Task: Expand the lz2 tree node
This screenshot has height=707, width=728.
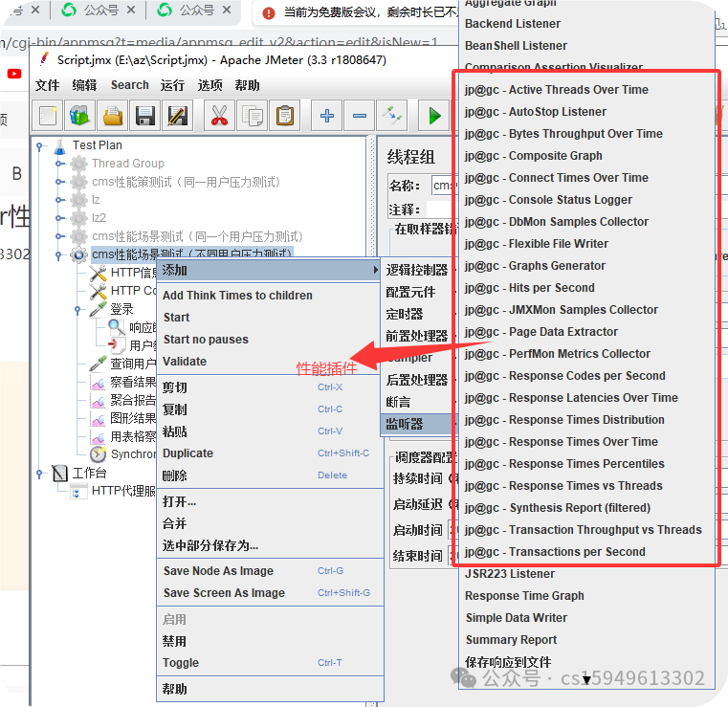Action: click(59, 218)
